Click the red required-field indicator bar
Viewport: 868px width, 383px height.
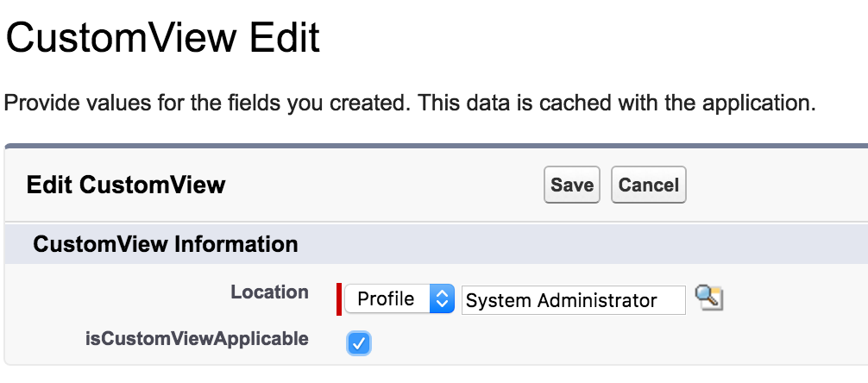coord(339,299)
